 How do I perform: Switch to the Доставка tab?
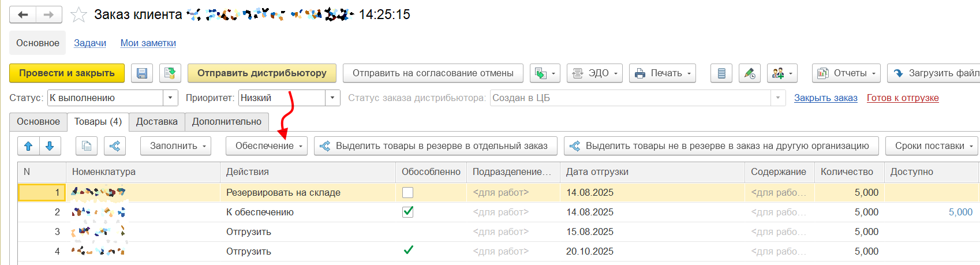[156, 122]
